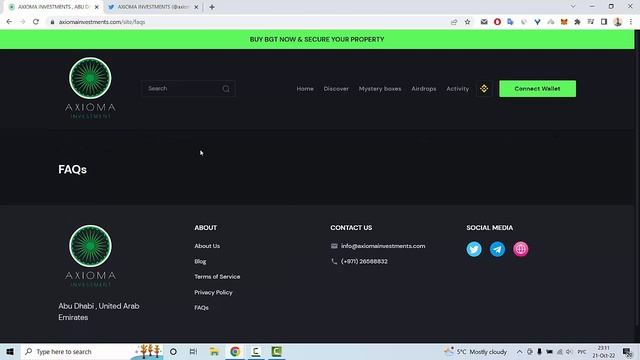This screenshot has height=360, width=640.
Task: Open Chrome from the taskbar
Action: (x=235, y=351)
